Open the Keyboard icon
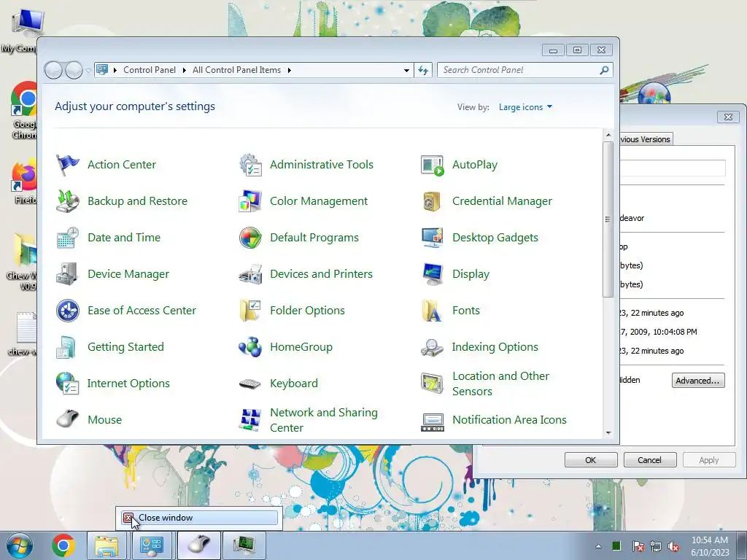 (250, 384)
